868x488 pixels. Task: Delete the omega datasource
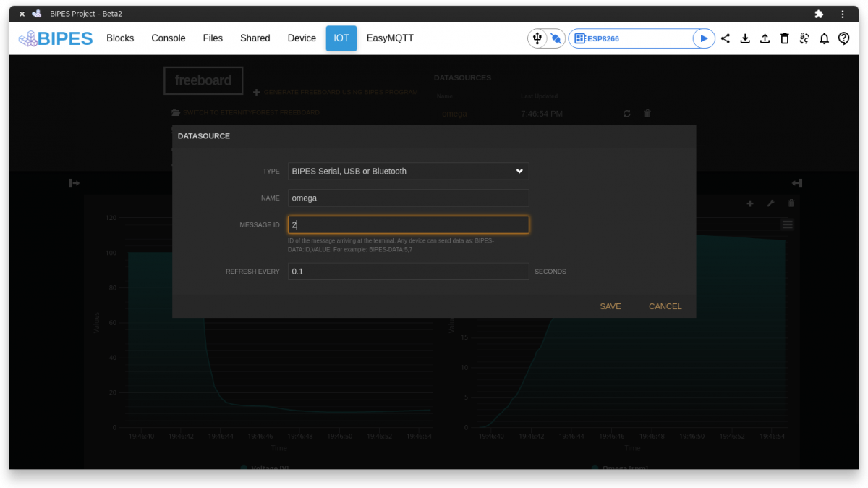coord(647,114)
